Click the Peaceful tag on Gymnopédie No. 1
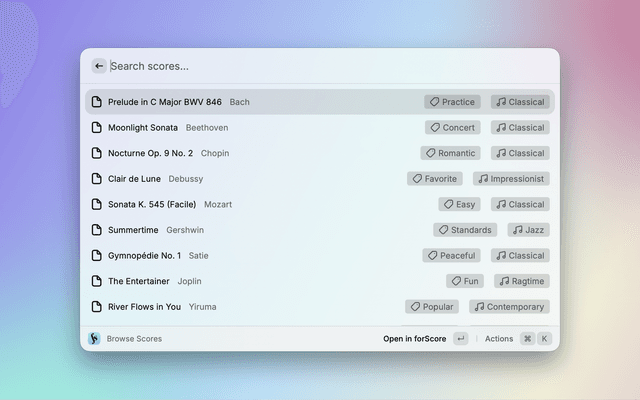The width and height of the screenshot is (640, 400). coord(452,256)
